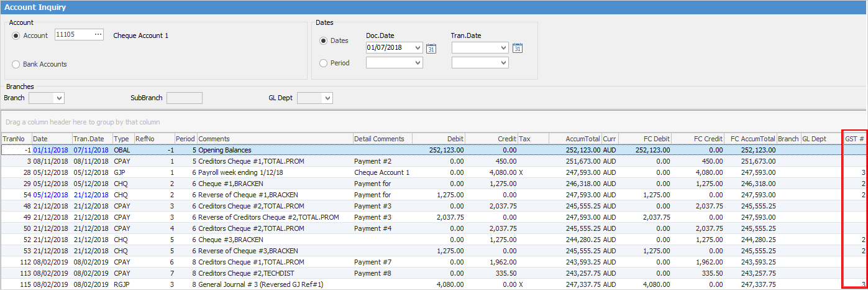
Task: Open the Tran.Date calendar picker icon
Action: coord(517,48)
